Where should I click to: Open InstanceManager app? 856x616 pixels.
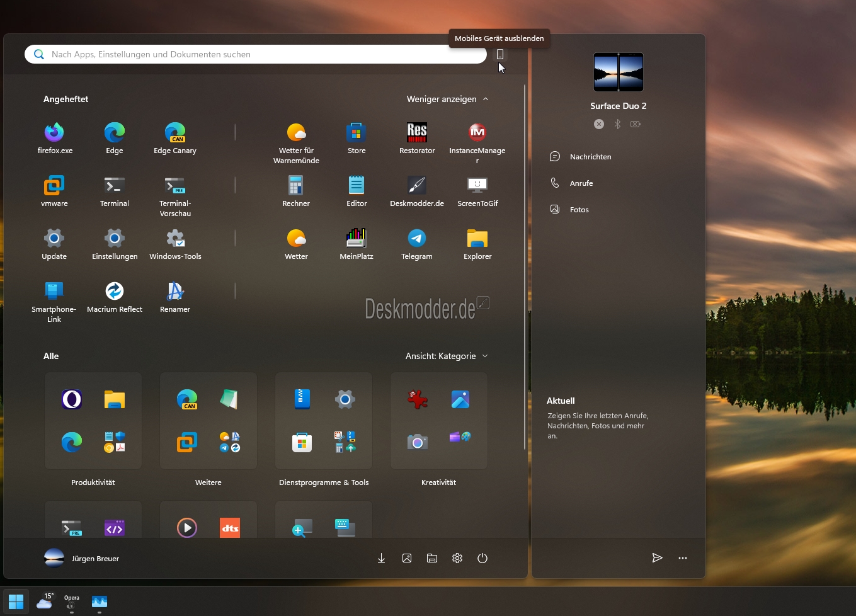coord(477,144)
